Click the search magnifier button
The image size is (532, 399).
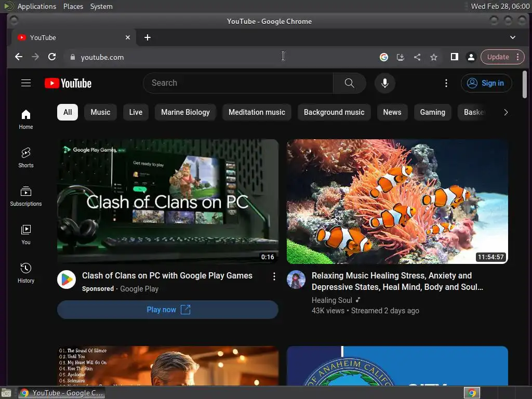349,83
